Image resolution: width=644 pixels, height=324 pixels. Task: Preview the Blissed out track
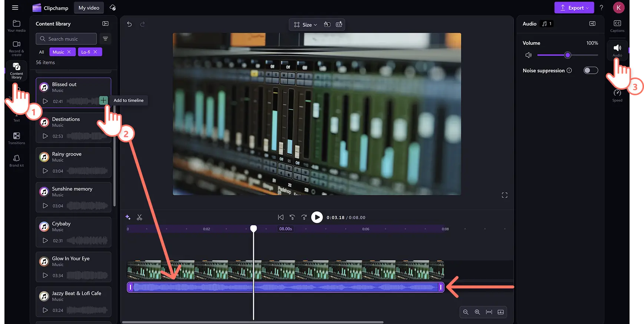45,101
